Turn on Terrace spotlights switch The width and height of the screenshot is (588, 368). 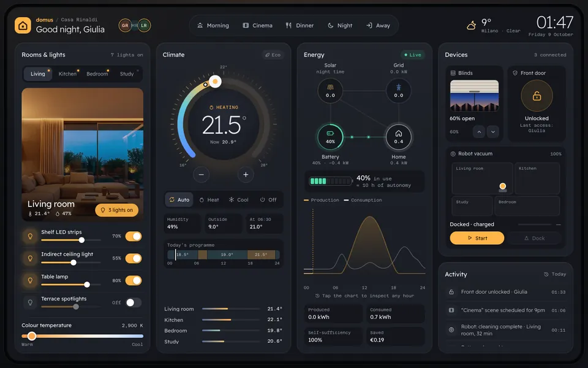134,302
